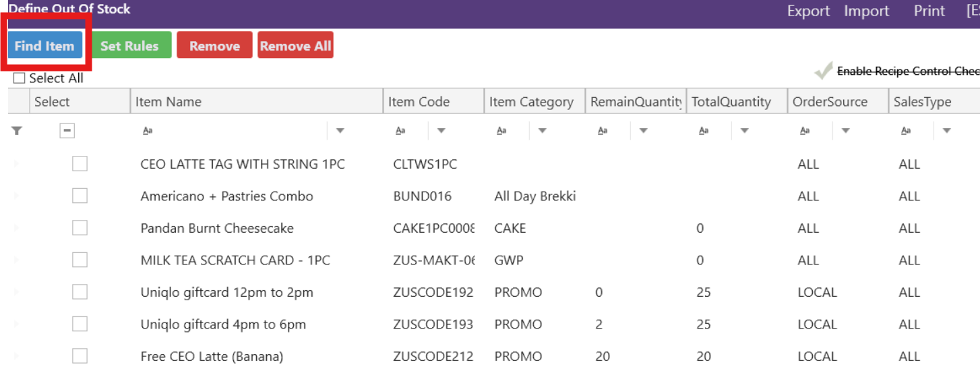Click the Aa match-case icon under Item Code

tap(400, 131)
